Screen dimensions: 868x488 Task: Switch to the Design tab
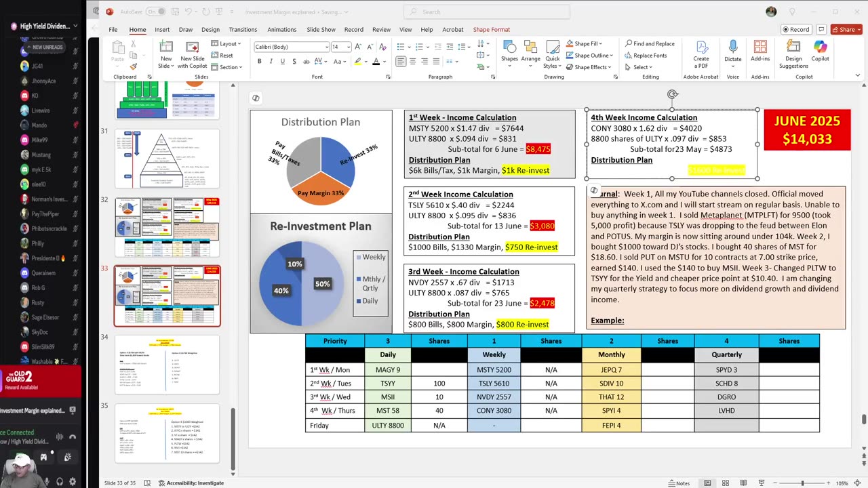pyautogui.click(x=210, y=30)
